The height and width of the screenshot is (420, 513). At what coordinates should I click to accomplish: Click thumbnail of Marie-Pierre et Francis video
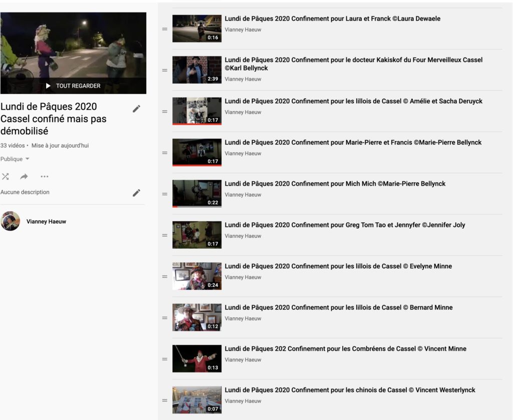(x=197, y=152)
